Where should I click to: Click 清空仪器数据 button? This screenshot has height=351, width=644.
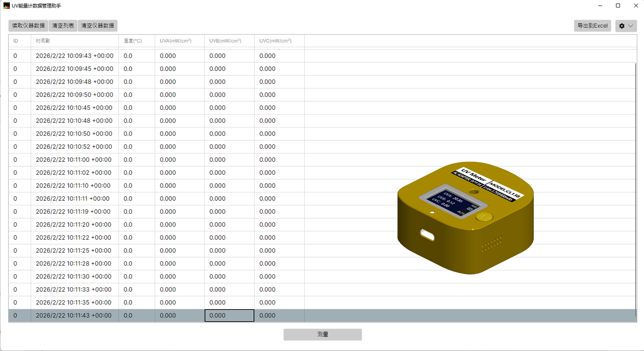[x=98, y=25]
